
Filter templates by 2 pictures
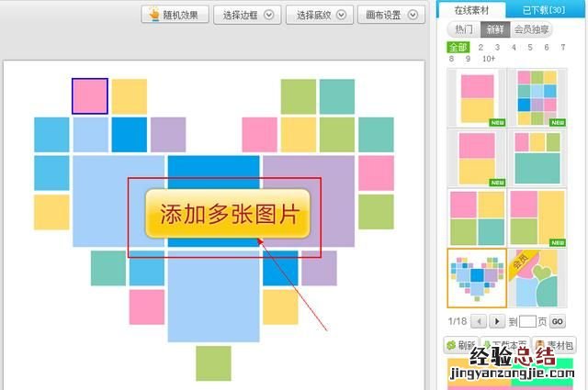(x=481, y=47)
